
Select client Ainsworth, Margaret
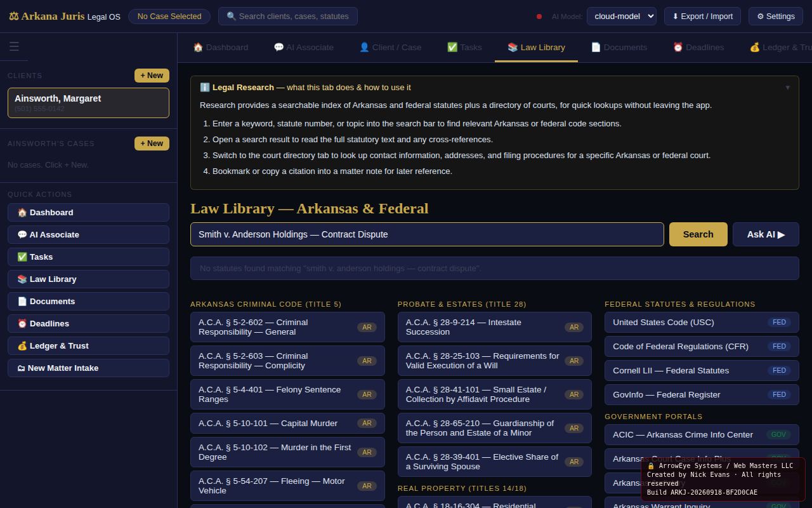click(x=88, y=103)
